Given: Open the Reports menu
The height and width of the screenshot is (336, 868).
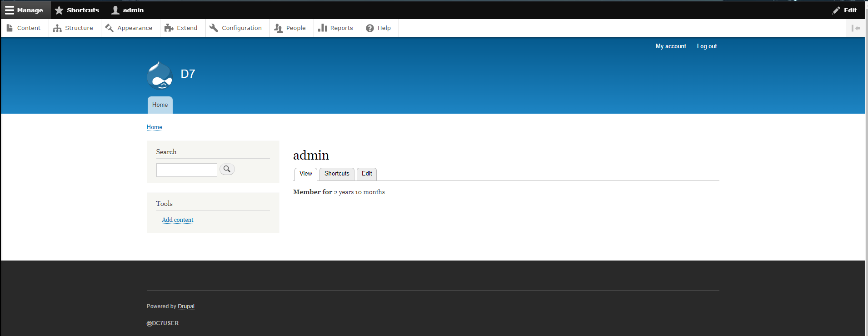Looking at the screenshot, I should 336,28.
